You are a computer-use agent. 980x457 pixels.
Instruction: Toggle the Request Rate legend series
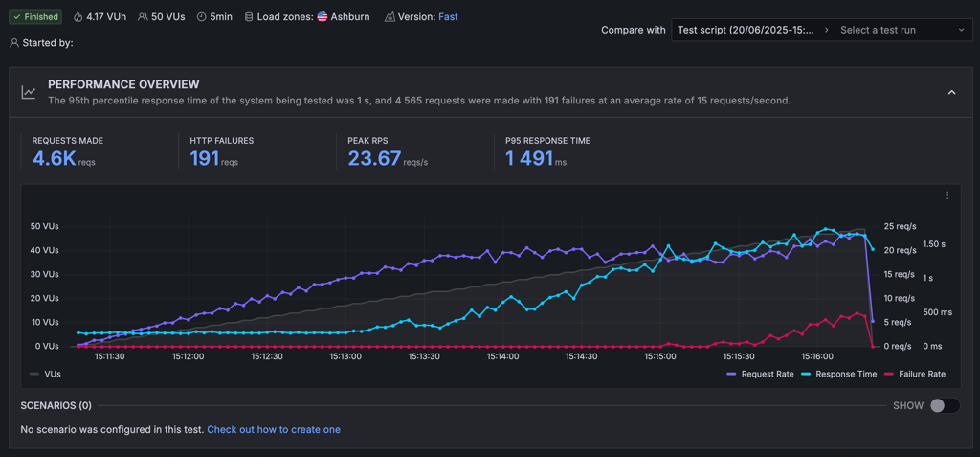click(x=760, y=375)
